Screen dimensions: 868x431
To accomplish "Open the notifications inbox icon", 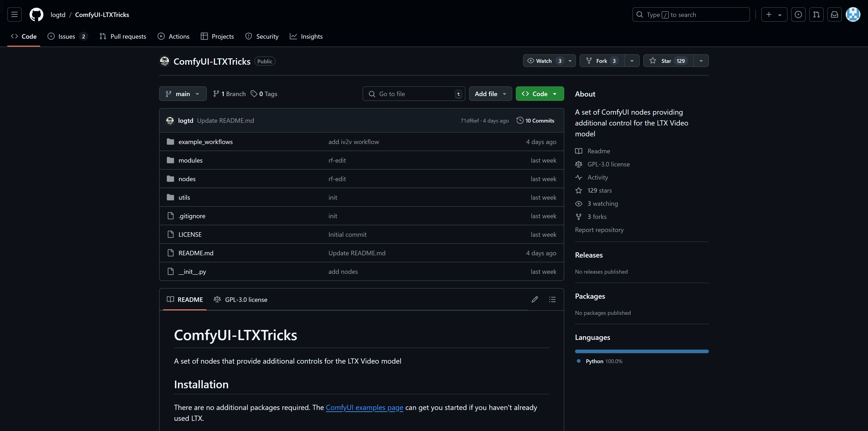I will [834, 14].
